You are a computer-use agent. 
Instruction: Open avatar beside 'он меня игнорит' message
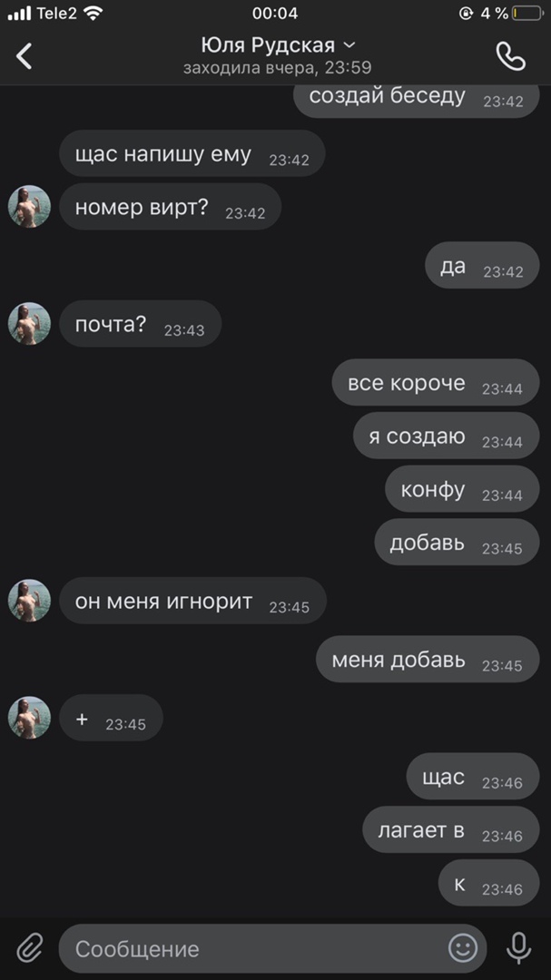point(29,601)
